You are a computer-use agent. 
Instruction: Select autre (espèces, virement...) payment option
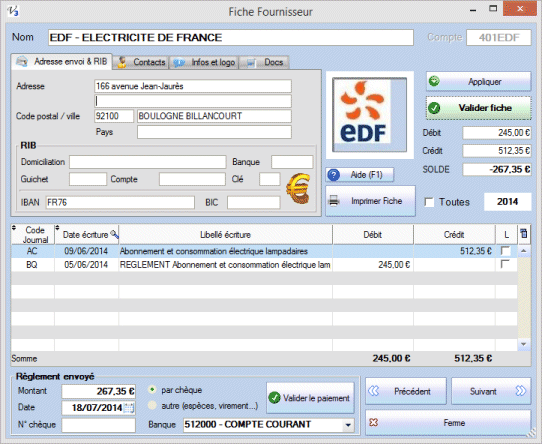click(152, 406)
